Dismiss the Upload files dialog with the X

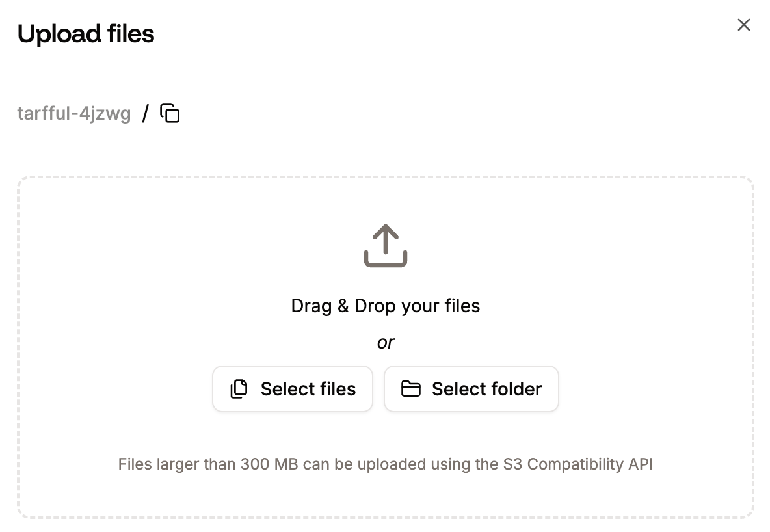(743, 25)
